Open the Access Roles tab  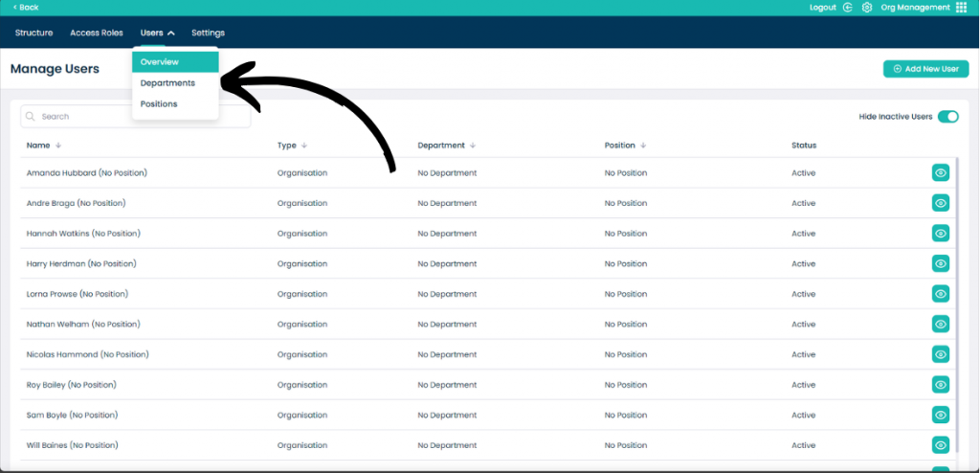click(97, 33)
